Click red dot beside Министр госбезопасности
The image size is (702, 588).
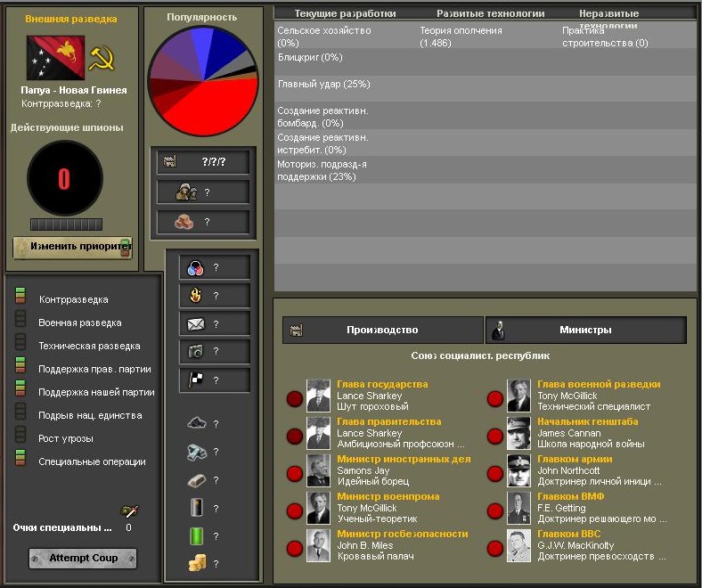pyautogui.click(x=295, y=548)
